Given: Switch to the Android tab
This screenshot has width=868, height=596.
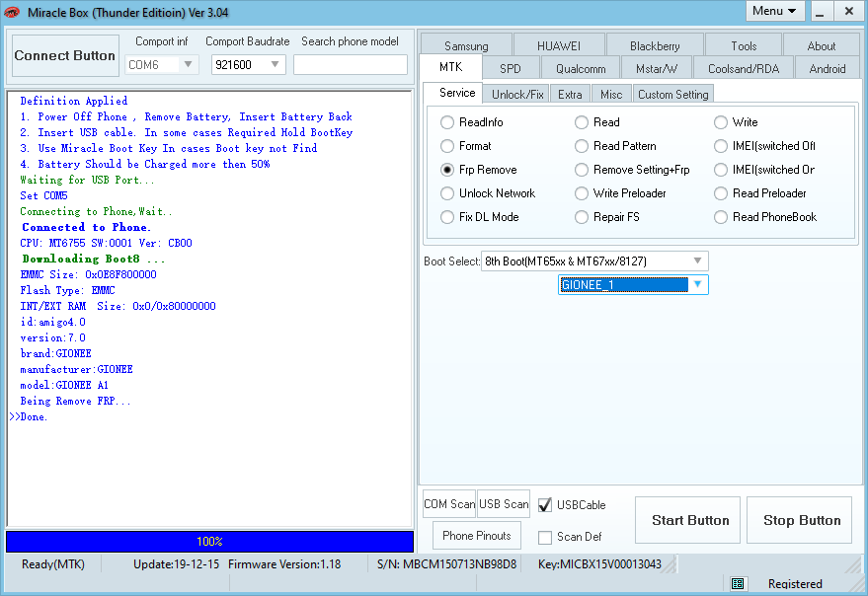Looking at the screenshot, I should pos(828,69).
